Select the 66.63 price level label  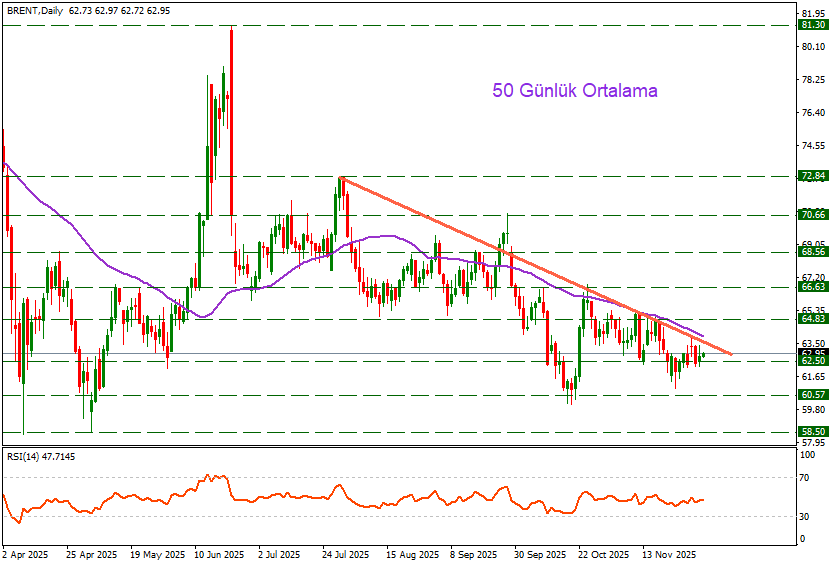(x=812, y=286)
